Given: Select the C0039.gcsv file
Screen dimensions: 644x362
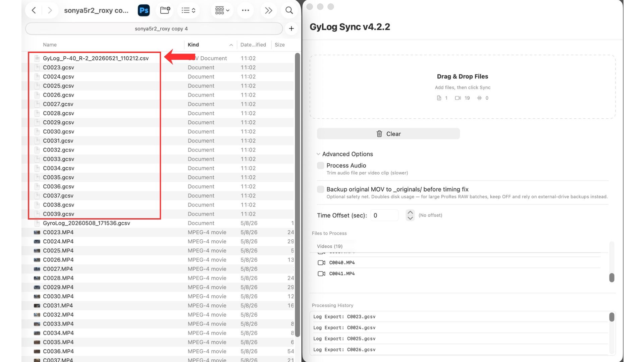Looking at the screenshot, I should 58,214.
